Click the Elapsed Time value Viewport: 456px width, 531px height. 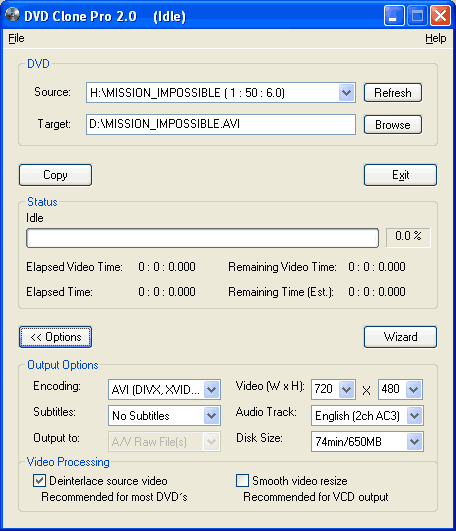[167, 292]
